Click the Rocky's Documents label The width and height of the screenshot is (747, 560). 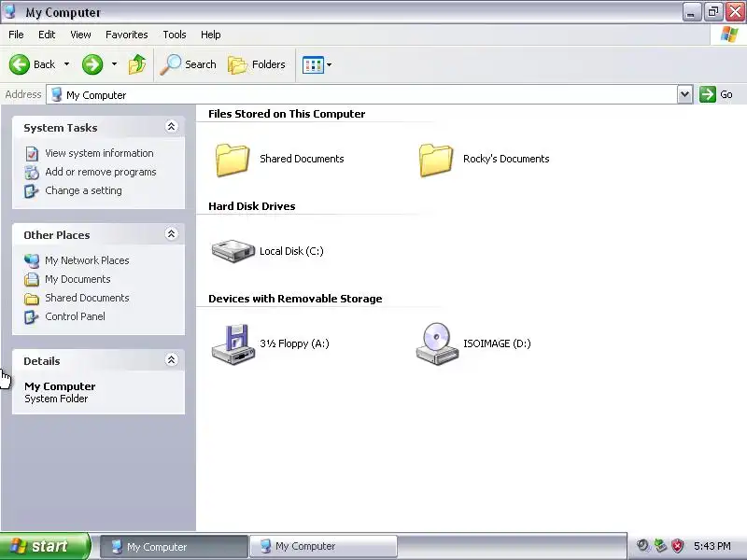[x=506, y=159]
